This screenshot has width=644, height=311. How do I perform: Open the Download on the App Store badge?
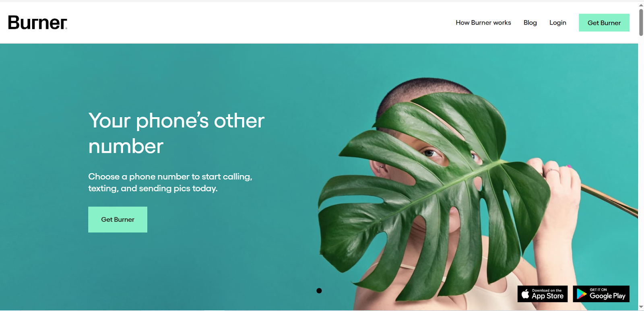(543, 294)
